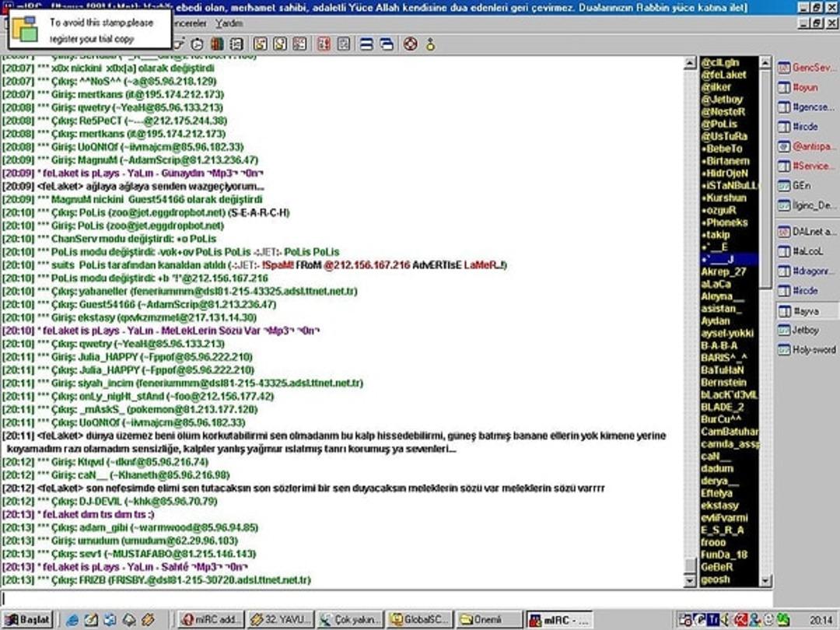Click the chat scrollbar down arrow

(691, 579)
